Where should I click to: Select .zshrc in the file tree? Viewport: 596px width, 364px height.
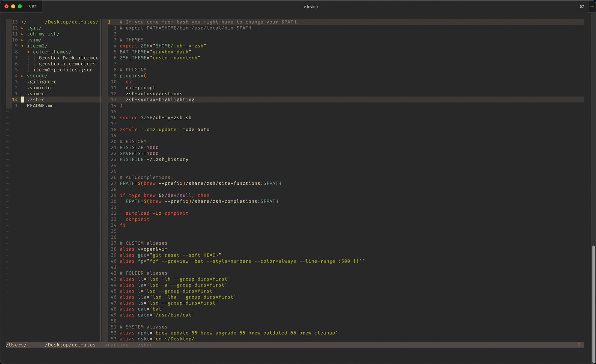coord(36,100)
